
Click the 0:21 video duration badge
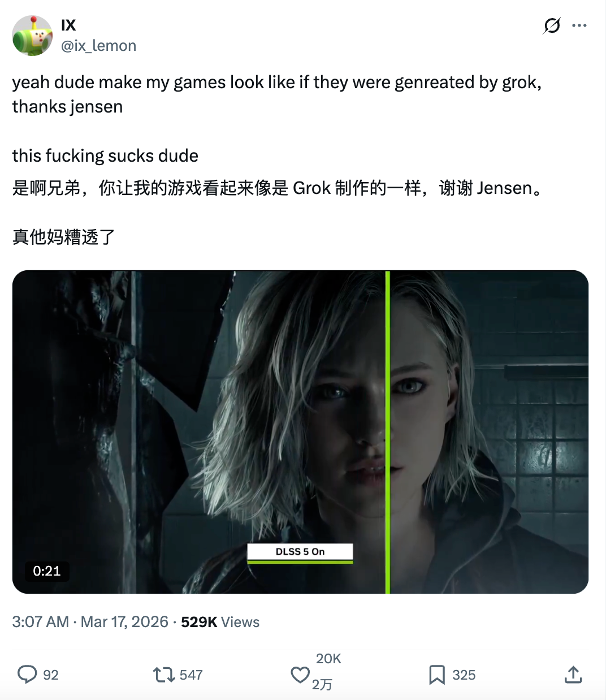point(47,571)
